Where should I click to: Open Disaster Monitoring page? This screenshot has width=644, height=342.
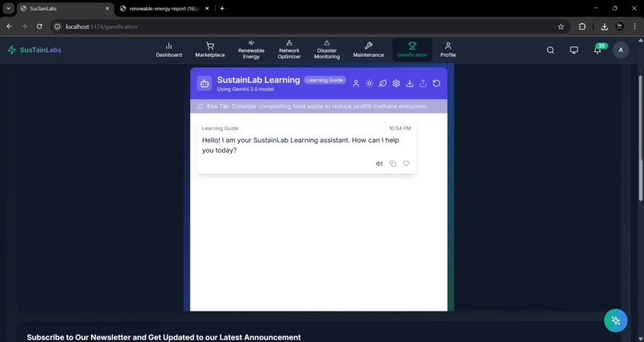pyautogui.click(x=327, y=50)
